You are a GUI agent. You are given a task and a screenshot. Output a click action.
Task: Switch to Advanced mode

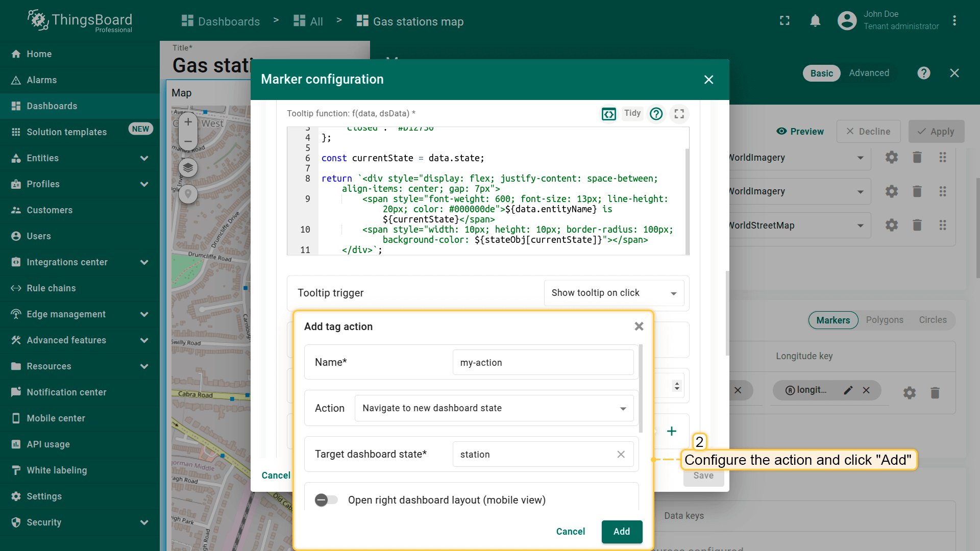point(869,73)
